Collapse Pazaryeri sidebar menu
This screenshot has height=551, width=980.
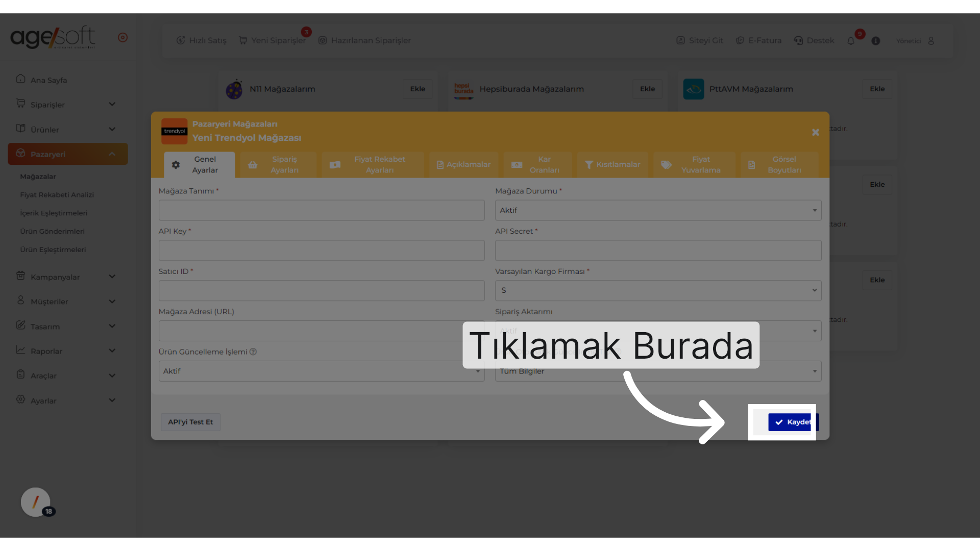(68, 154)
